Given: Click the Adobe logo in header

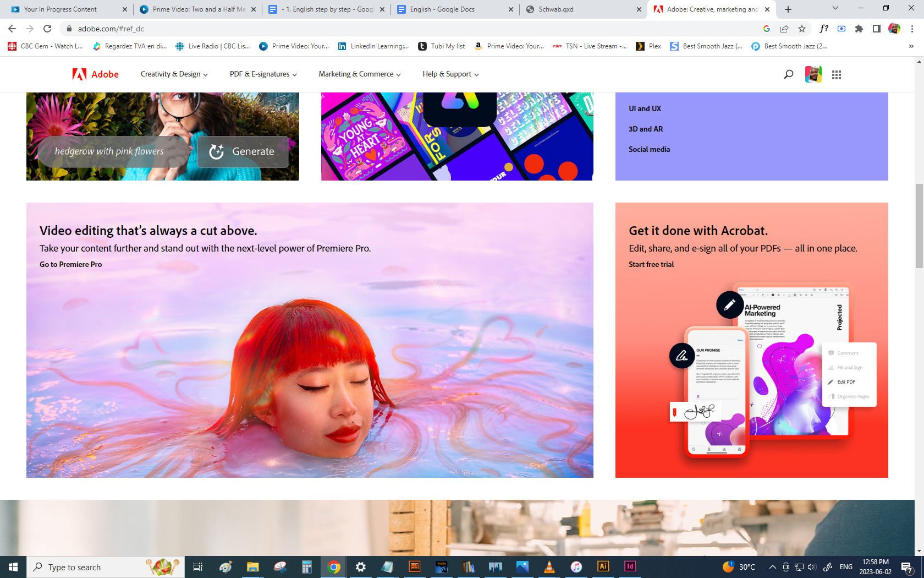Looking at the screenshot, I should click(x=96, y=74).
